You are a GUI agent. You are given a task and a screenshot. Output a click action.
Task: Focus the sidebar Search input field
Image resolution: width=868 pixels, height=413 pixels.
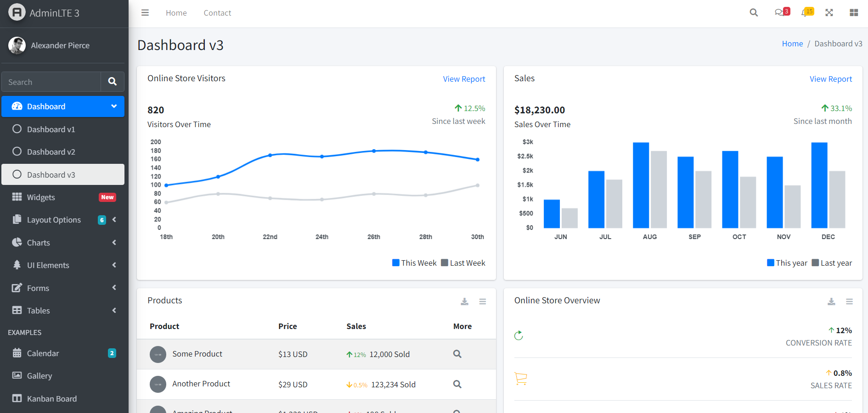pos(51,82)
